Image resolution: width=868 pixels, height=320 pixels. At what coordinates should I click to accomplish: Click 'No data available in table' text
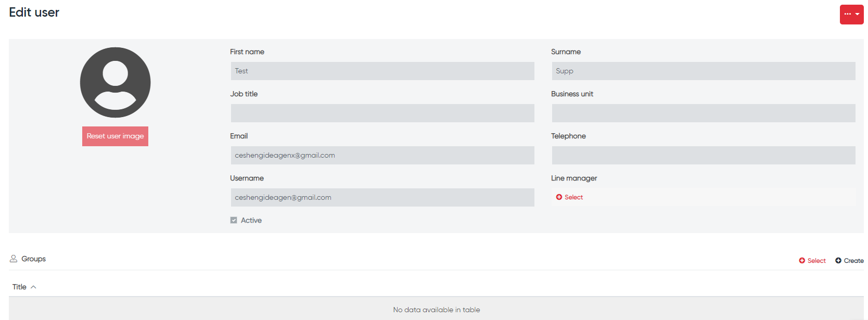(437, 310)
